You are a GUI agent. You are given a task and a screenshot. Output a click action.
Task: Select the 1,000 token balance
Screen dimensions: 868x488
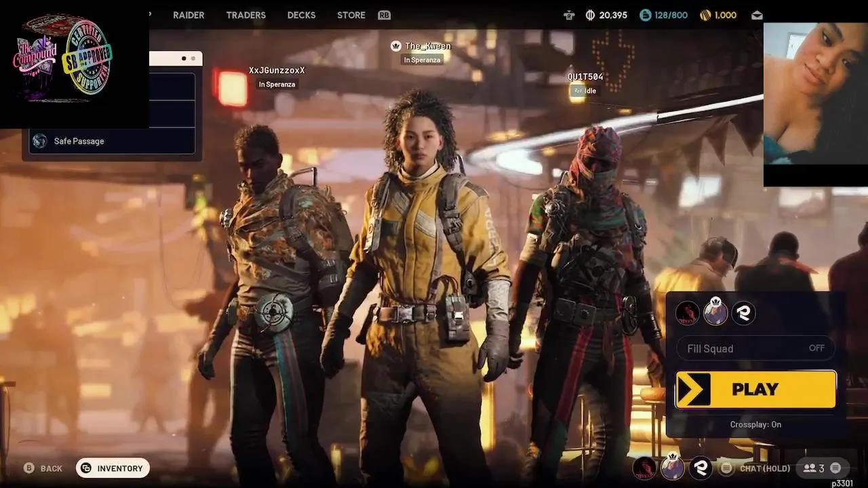click(x=726, y=15)
